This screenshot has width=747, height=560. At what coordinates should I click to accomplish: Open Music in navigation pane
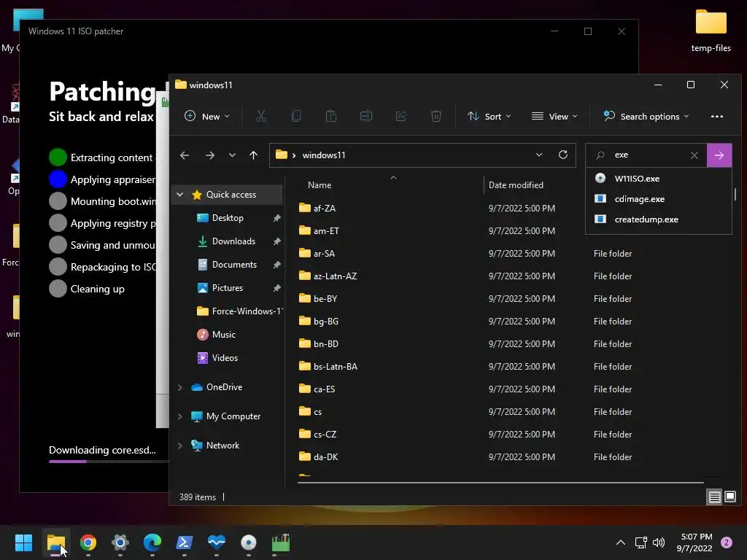[x=223, y=334]
